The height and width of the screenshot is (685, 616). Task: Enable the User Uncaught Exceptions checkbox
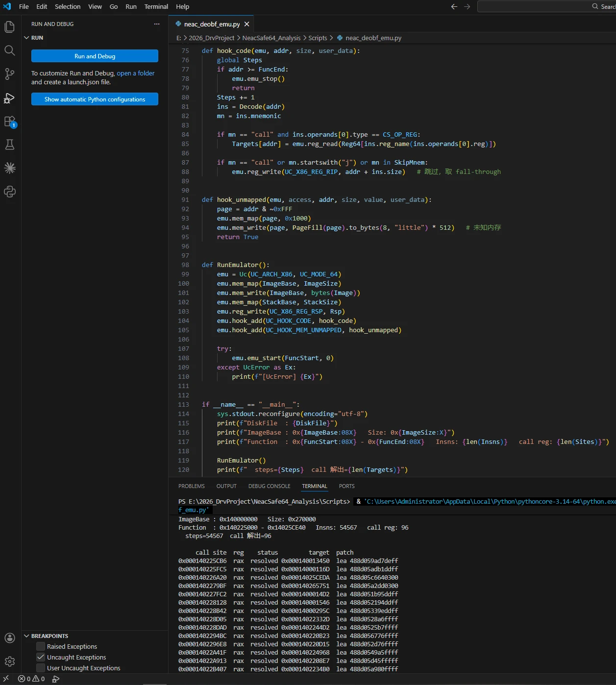(41, 668)
